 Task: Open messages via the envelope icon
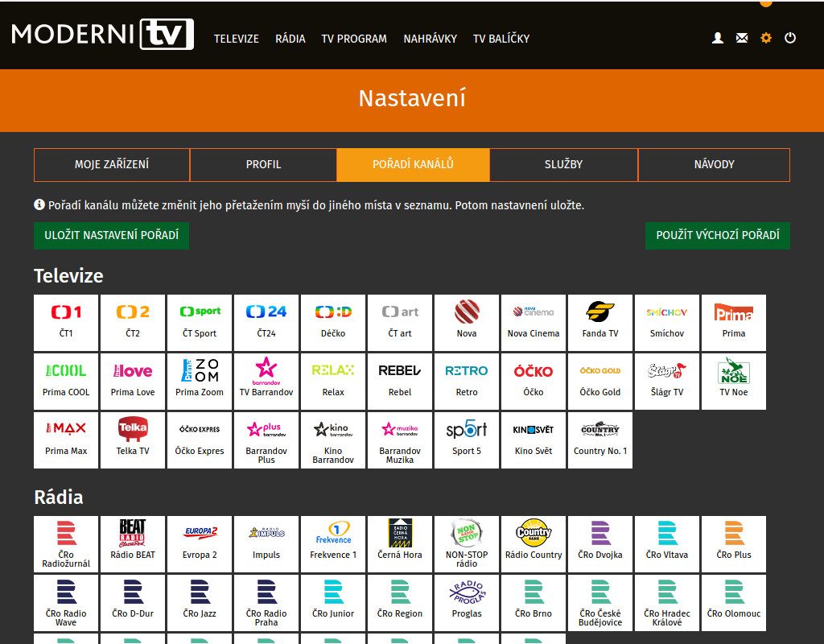point(742,38)
